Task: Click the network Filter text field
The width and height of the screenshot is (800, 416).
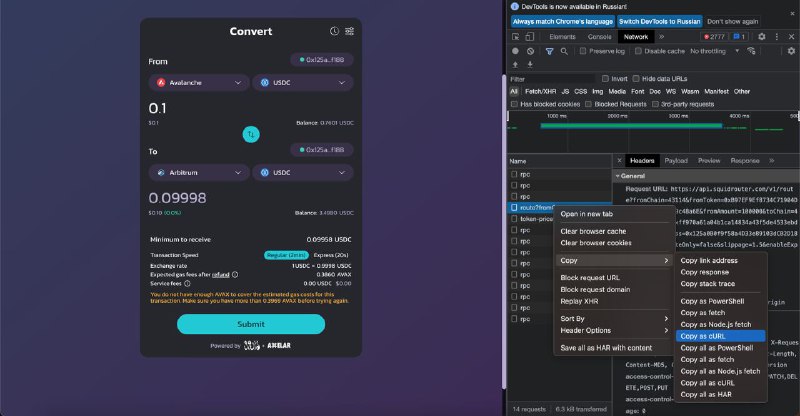Action: pyautogui.click(x=552, y=79)
